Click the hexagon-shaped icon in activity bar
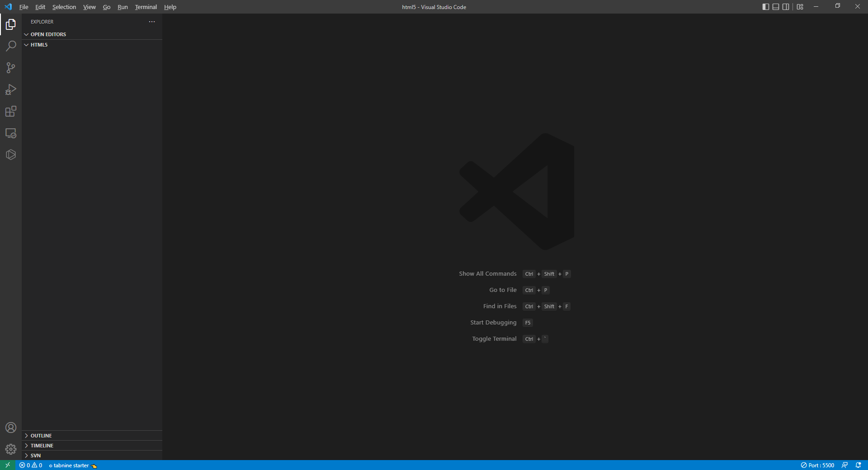 pos(11,155)
